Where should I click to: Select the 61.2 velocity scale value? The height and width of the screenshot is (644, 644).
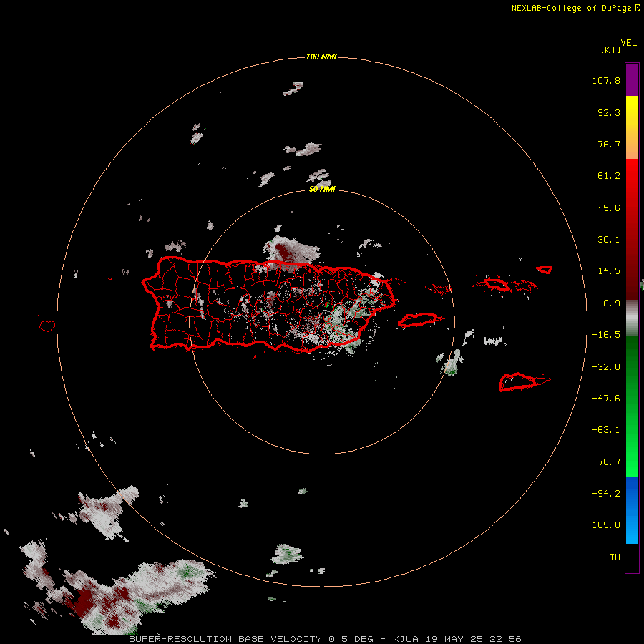[609, 176]
